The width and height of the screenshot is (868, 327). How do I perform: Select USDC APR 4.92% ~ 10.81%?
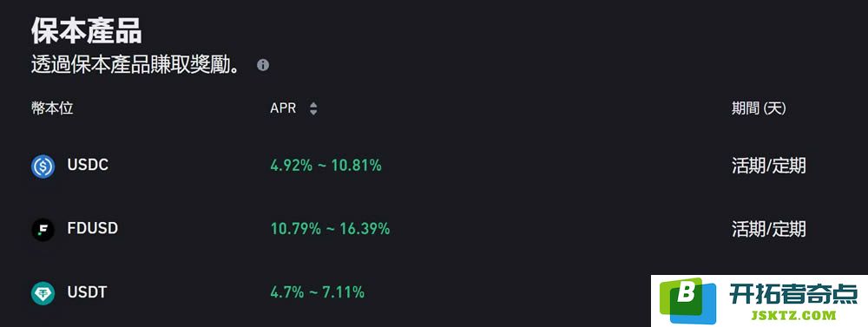pos(325,166)
